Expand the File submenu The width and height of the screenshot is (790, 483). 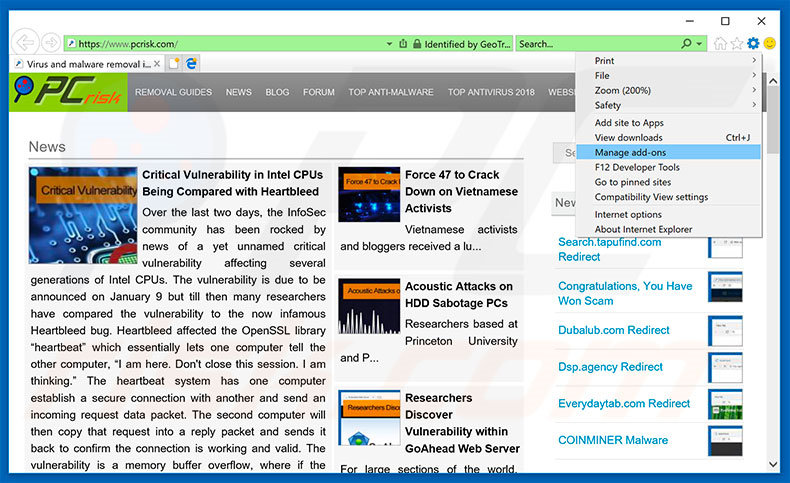(668, 76)
